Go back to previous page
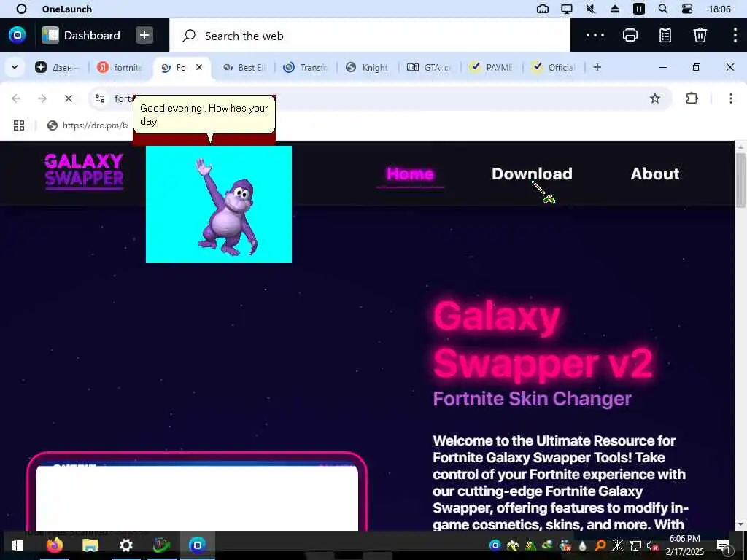This screenshot has width=747, height=560. pos(16,98)
